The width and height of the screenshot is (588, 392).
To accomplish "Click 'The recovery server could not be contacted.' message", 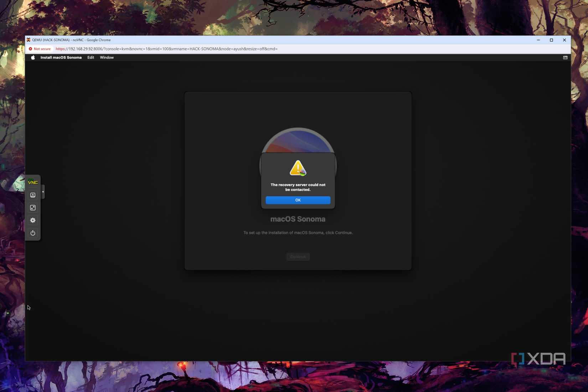I will point(298,187).
